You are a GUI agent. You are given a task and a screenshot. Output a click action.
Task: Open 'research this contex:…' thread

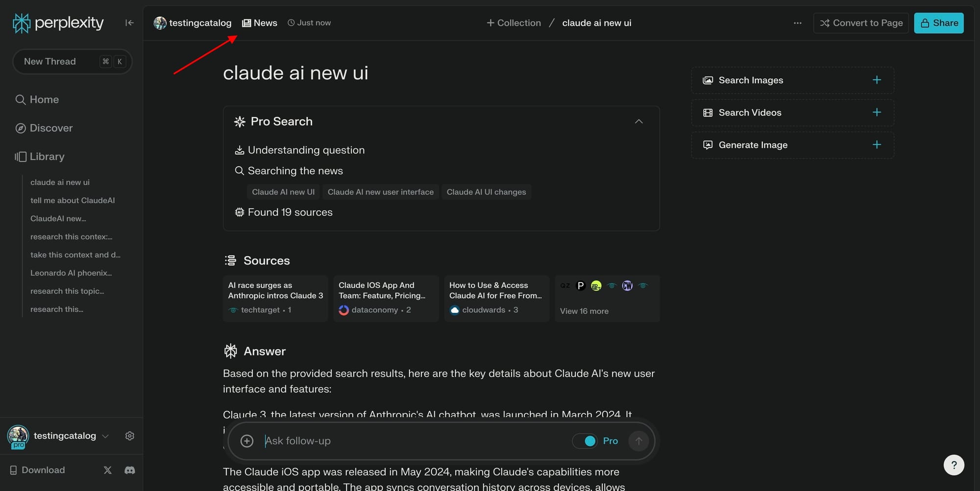[72, 236]
